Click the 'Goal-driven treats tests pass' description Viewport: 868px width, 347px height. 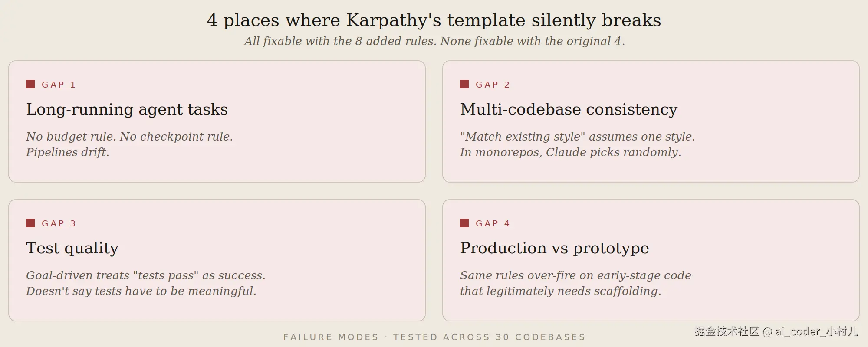146,283
